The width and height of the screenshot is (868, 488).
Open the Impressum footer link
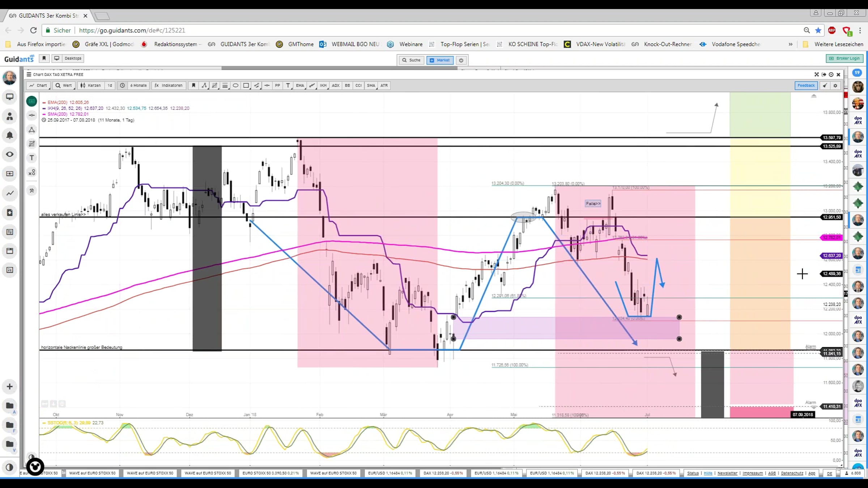click(x=753, y=473)
